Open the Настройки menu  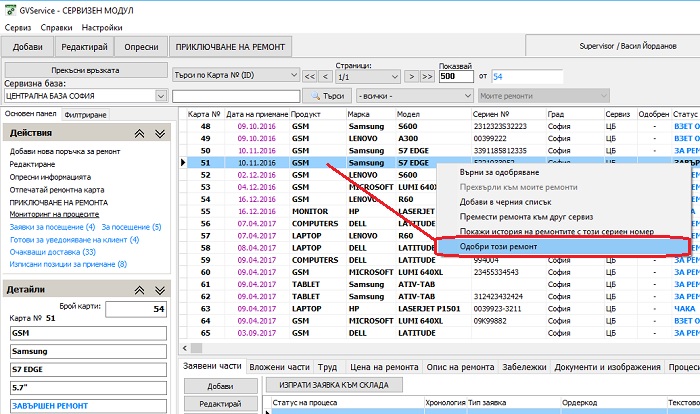pos(102,28)
